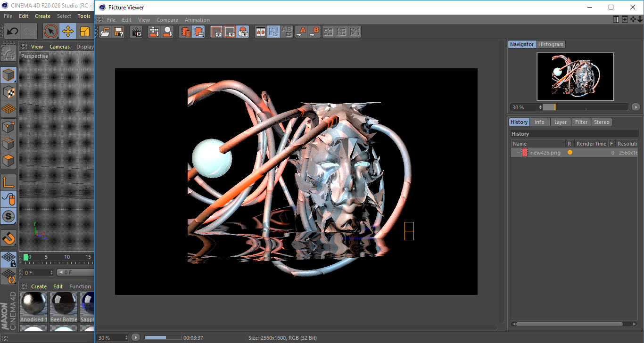Click the Workplane orange grid icon

(8, 109)
